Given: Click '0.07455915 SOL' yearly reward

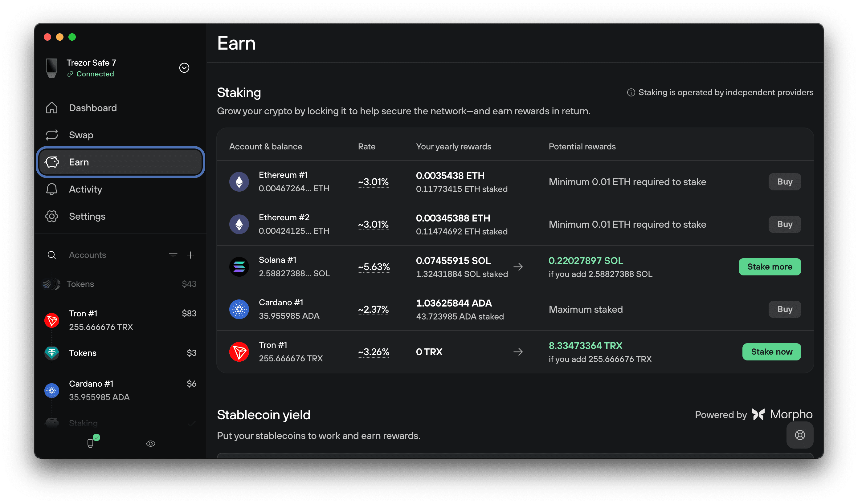Looking at the screenshot, I should click(x=453, y=261).
